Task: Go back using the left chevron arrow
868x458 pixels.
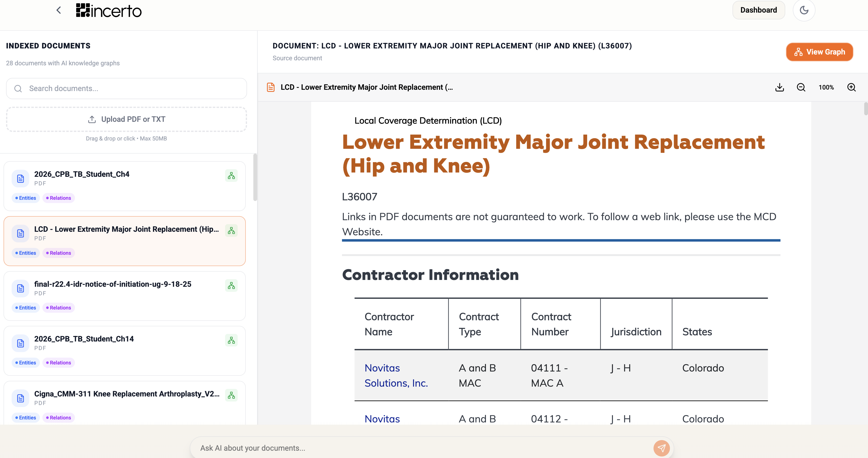Action: 59,10
